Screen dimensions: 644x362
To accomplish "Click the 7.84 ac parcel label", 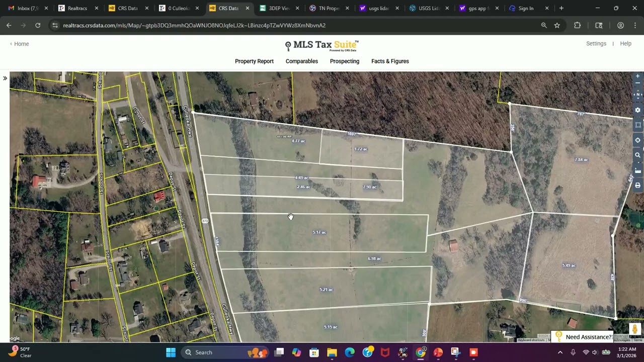I will click(x=581, y=159).
